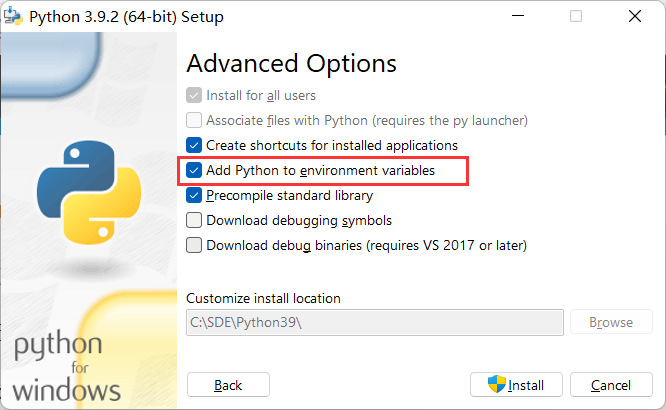Viewport: 666px width, 410px height.
Task: Click the install location path field
Action: (374, 322)
